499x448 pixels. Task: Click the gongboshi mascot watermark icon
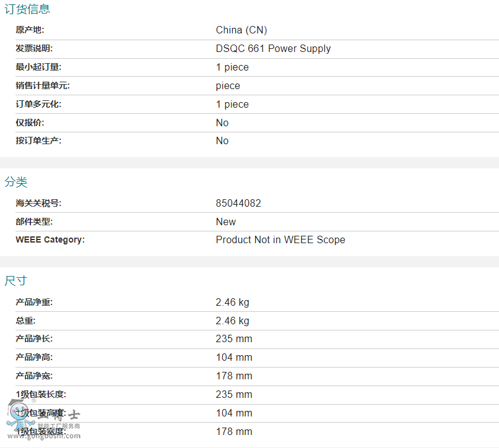[x=20, y=416]
